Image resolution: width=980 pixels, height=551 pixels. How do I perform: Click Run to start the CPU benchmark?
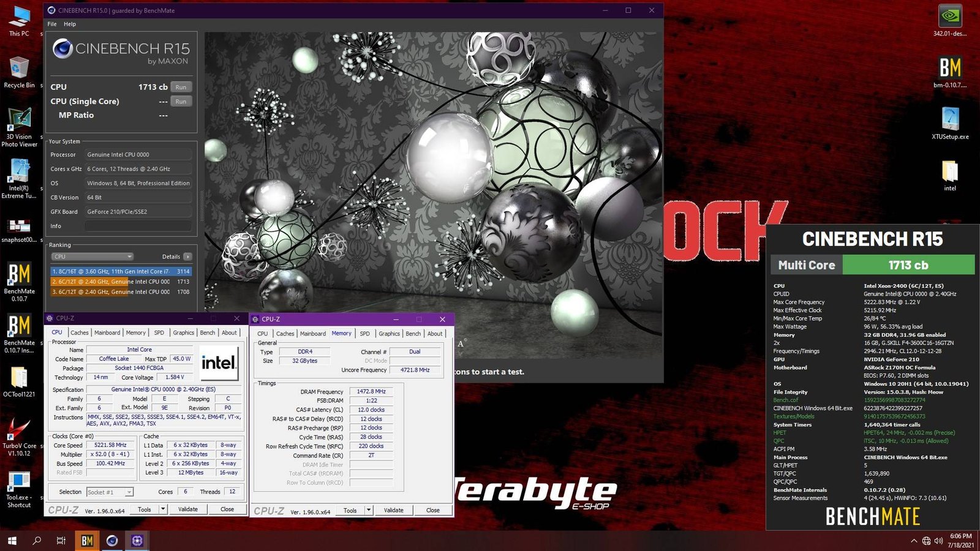coord(181,86)
